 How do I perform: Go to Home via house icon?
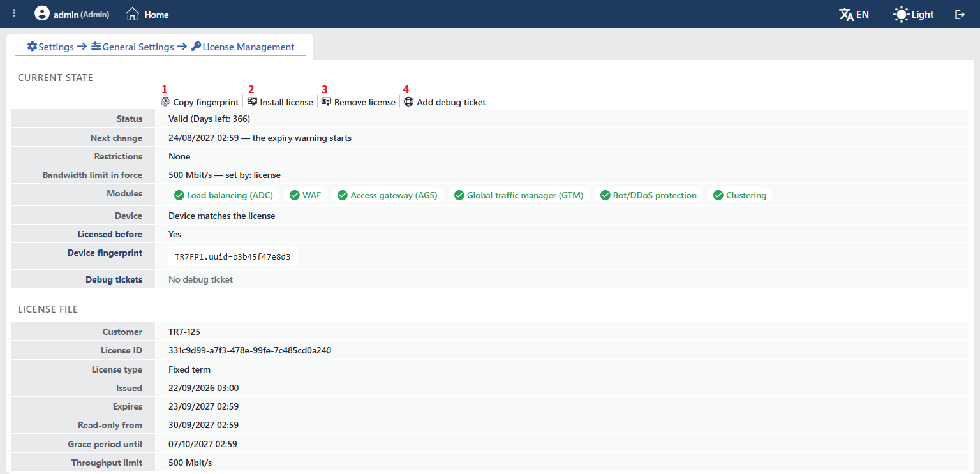pyautogui.click(x=133, y=14)
